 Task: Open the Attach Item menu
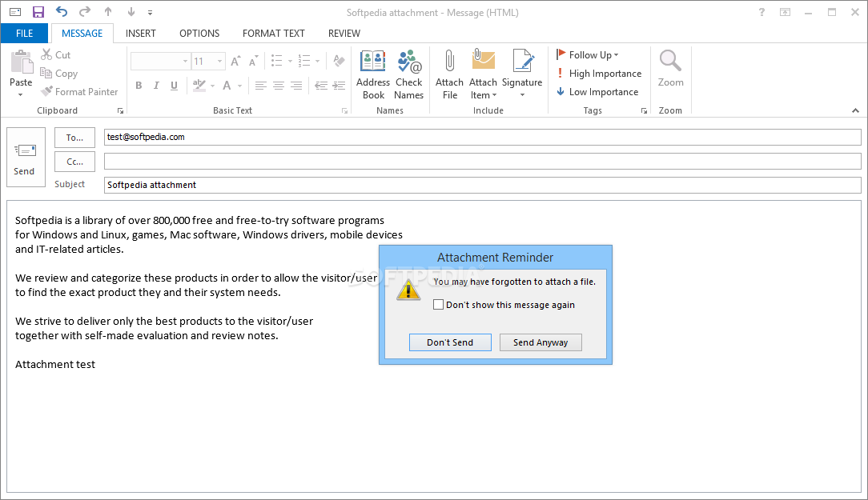[x=484, y=74]
